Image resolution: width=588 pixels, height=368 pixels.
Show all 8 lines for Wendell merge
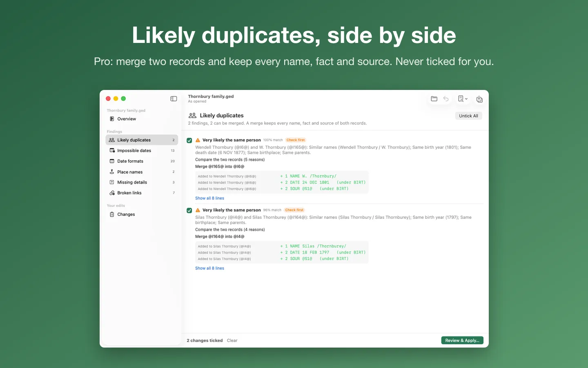coord(209,198)
